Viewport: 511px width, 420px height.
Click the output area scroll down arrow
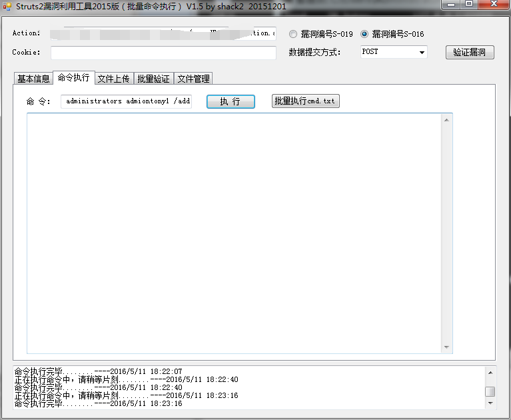[446, 347]
